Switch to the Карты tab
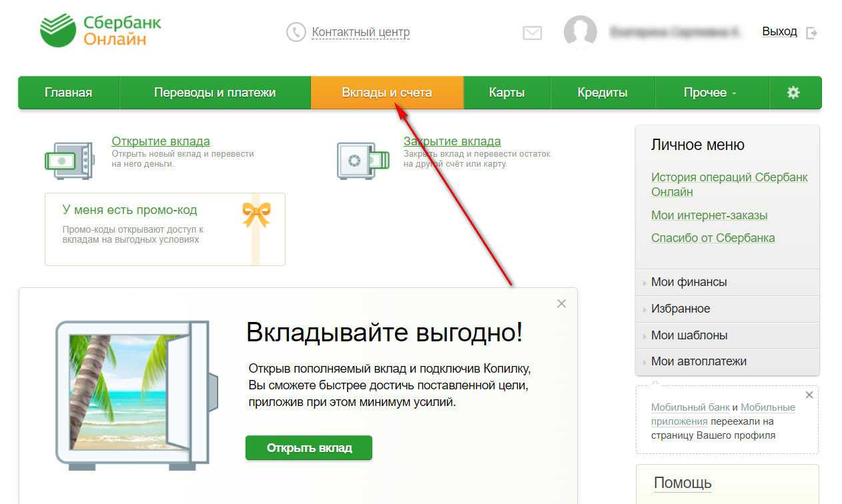842x504 pixels. (x=506, y=93)
